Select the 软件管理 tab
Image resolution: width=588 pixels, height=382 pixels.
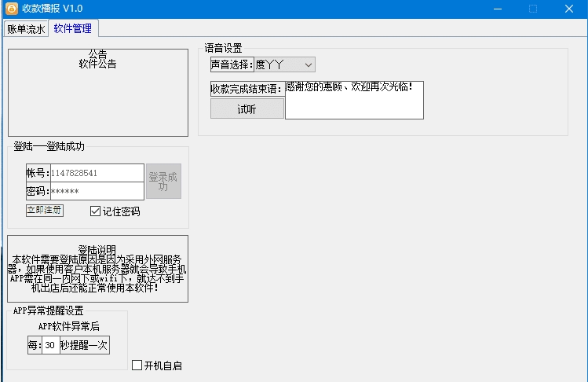click(72, 28)
